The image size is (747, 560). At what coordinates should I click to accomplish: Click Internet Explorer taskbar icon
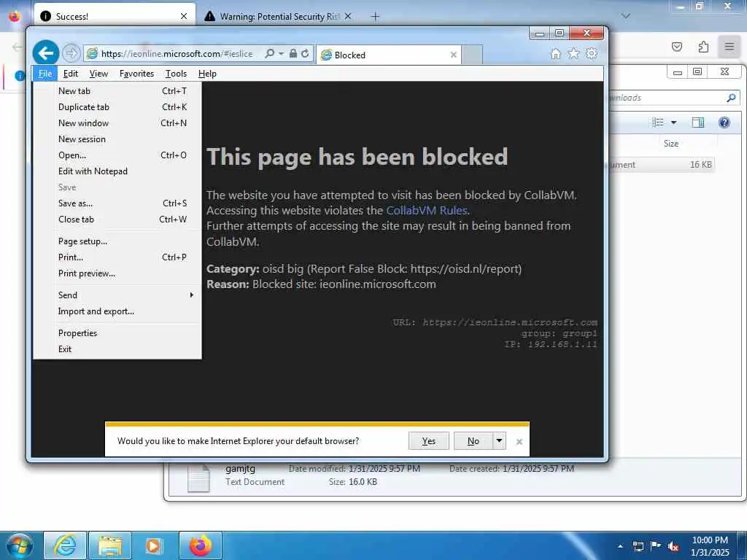pos(65,545)
